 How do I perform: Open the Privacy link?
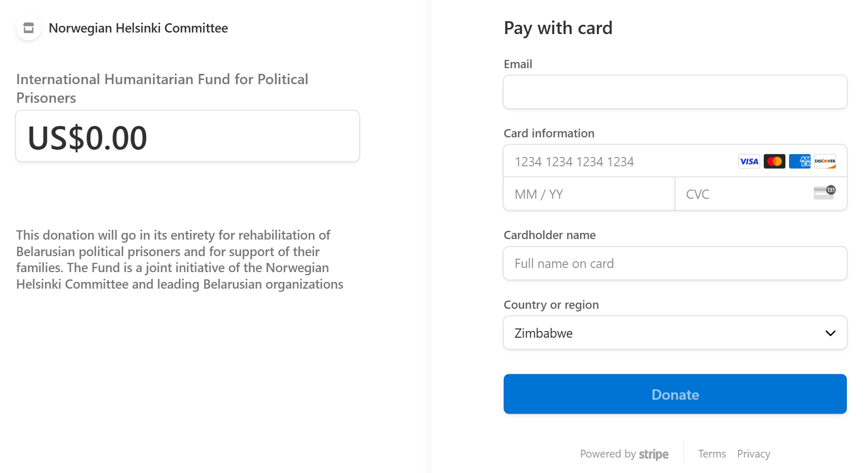(753, 454)
